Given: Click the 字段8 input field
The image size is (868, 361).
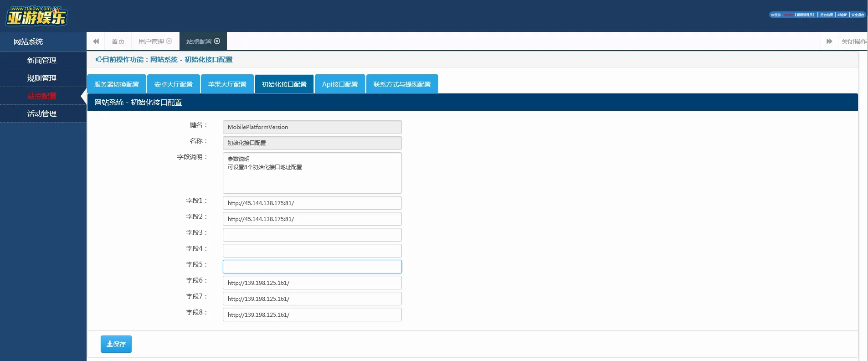Looking at the screenshot, I should click(x=312, y=315).
